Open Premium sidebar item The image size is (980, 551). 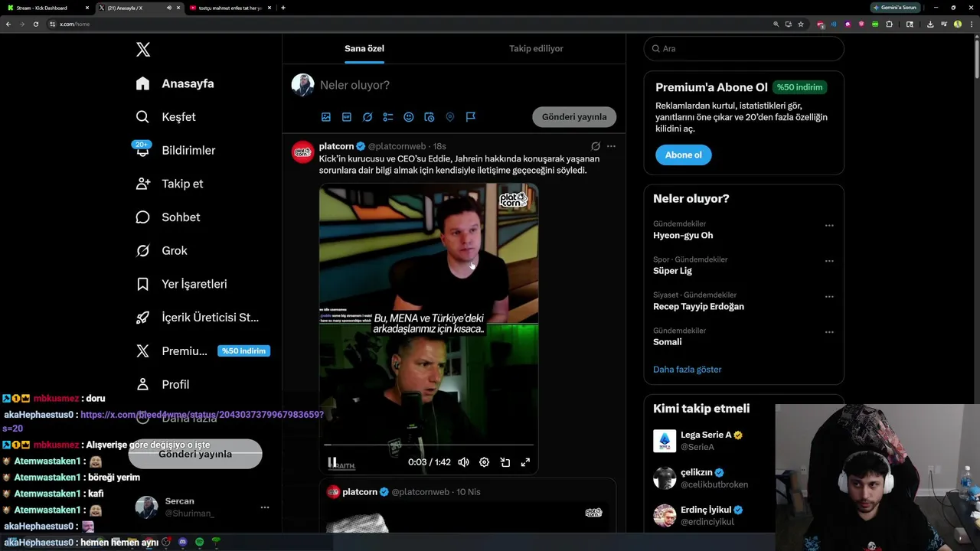pos(202,351)
